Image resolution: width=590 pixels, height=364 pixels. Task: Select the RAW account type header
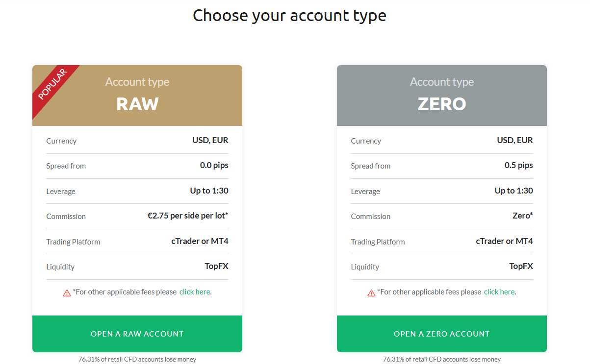point(137,96)
